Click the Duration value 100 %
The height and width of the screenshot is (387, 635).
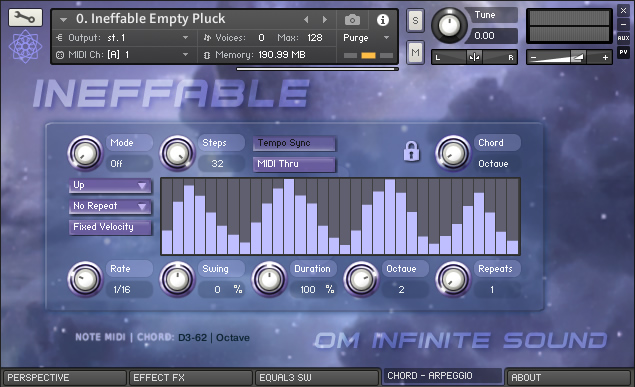(x=313, y=289)
